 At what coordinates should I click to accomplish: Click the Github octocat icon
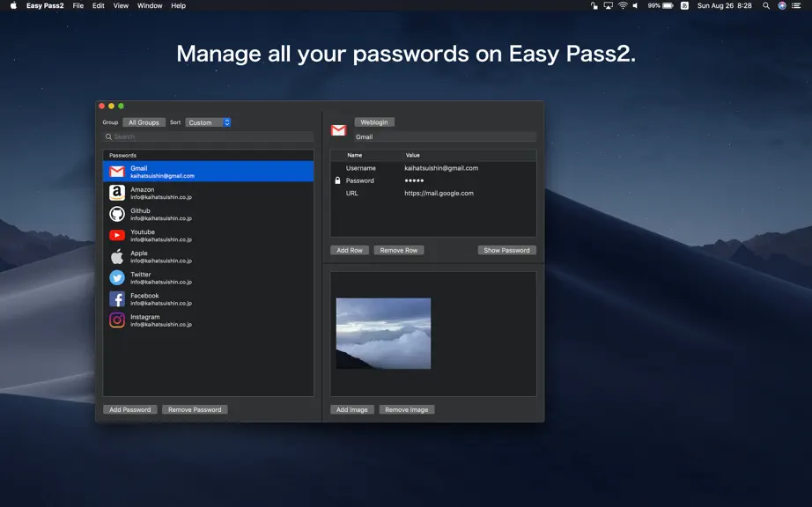tap(117, 214)
